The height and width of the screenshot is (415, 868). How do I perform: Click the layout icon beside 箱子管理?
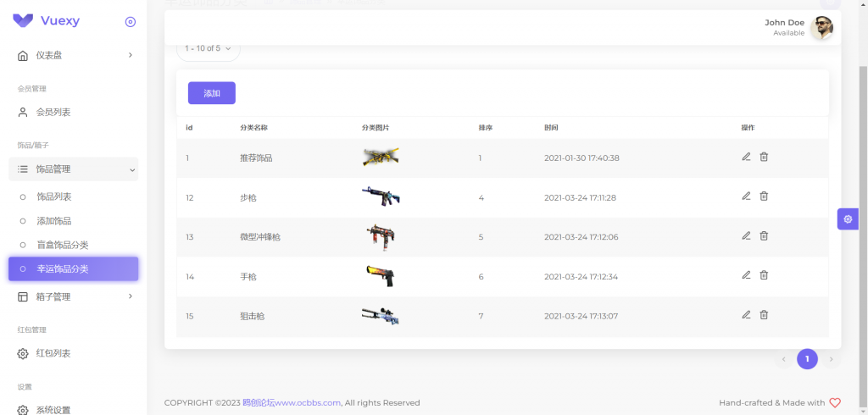pyautogui.click(x=23, y=296)
